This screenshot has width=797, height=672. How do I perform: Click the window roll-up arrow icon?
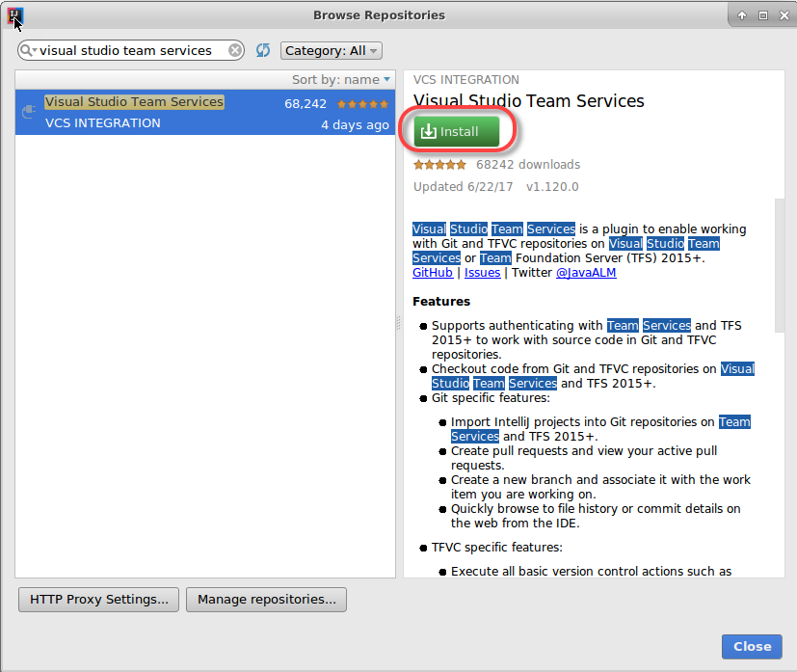pos(742,15)
